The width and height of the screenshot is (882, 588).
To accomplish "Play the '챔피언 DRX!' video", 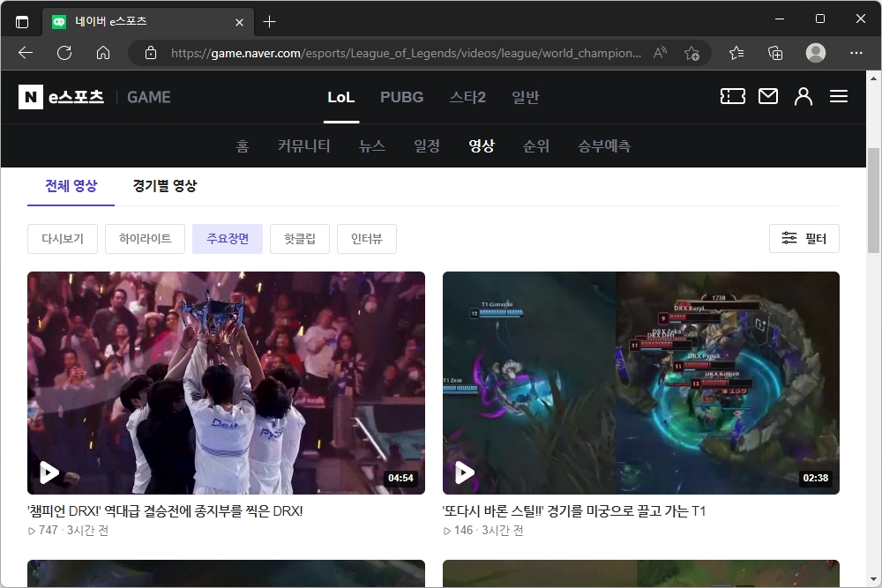I will 49,473.
